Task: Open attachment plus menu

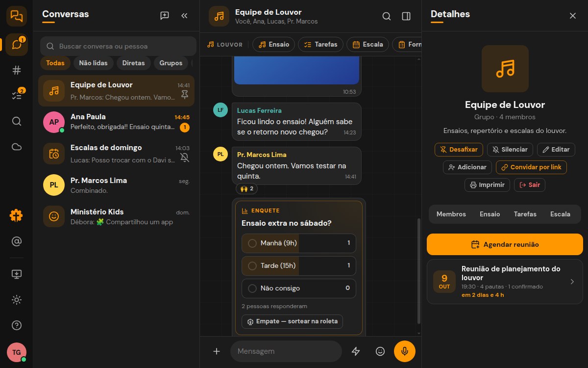Action: (217, 351)
